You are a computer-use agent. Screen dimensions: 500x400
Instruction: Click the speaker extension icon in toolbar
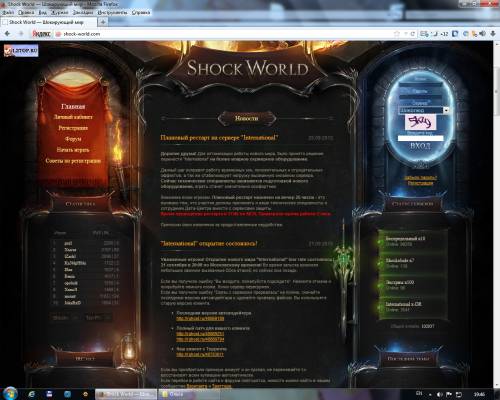coord(483,33)
